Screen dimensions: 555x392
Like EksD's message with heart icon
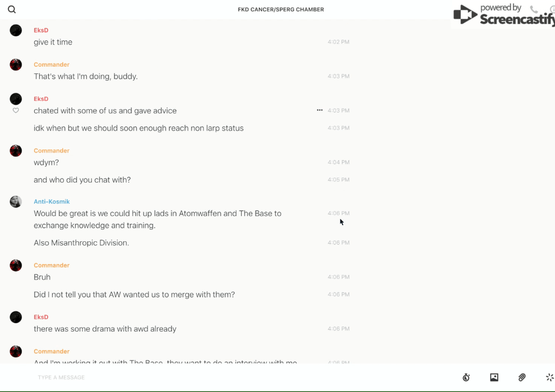(x=16, y=110)
